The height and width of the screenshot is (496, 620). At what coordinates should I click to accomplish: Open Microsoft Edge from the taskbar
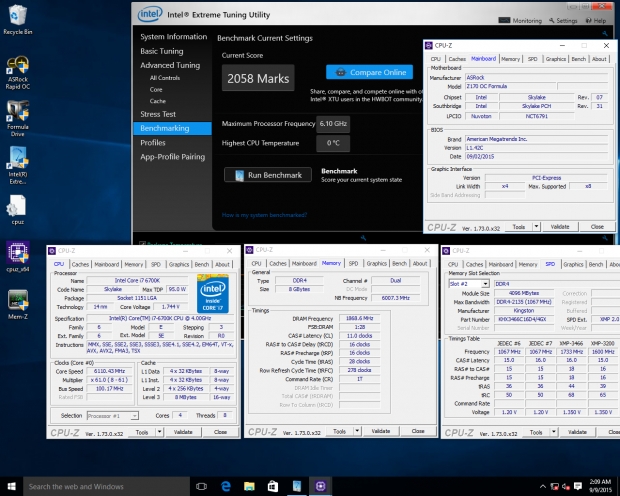pos(226,486)
